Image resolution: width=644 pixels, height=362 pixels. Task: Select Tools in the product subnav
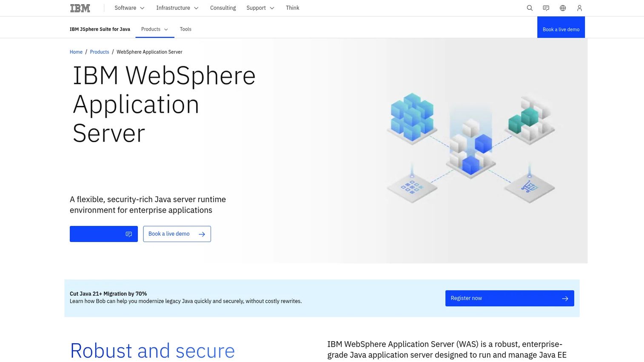click(185, 29)
